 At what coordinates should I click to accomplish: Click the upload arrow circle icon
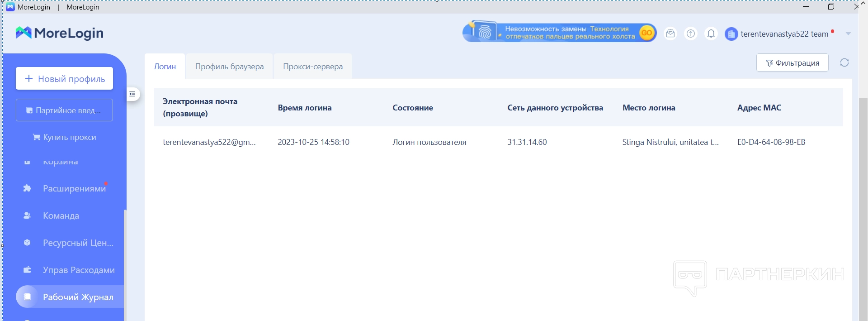point(691,34)
